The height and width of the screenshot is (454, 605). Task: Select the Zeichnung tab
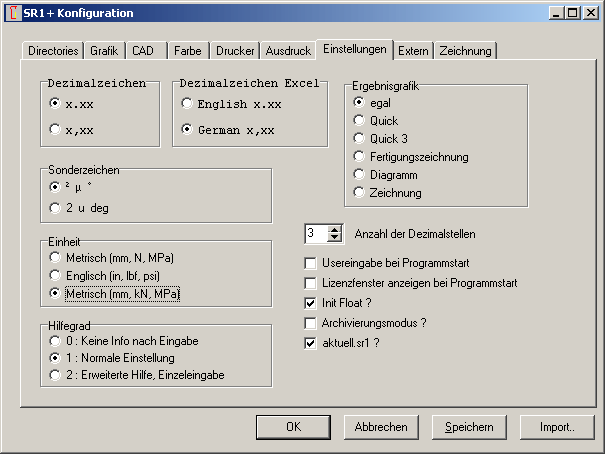[465, 50]
